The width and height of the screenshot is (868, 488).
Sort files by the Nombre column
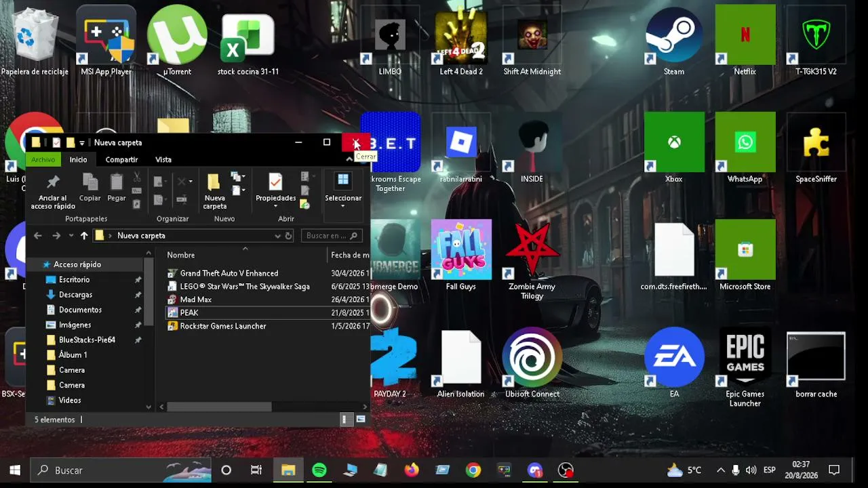tap(181, 255)
